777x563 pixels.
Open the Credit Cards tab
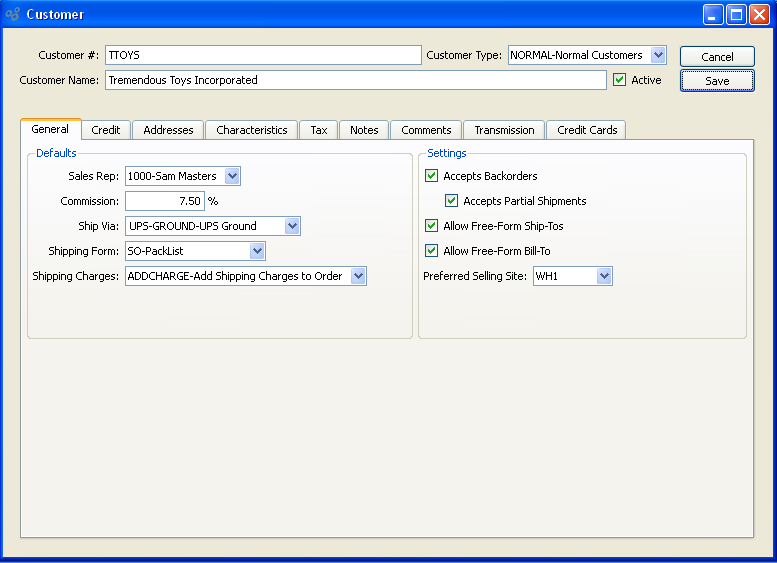pyautogui.click(x=587, y=130)
